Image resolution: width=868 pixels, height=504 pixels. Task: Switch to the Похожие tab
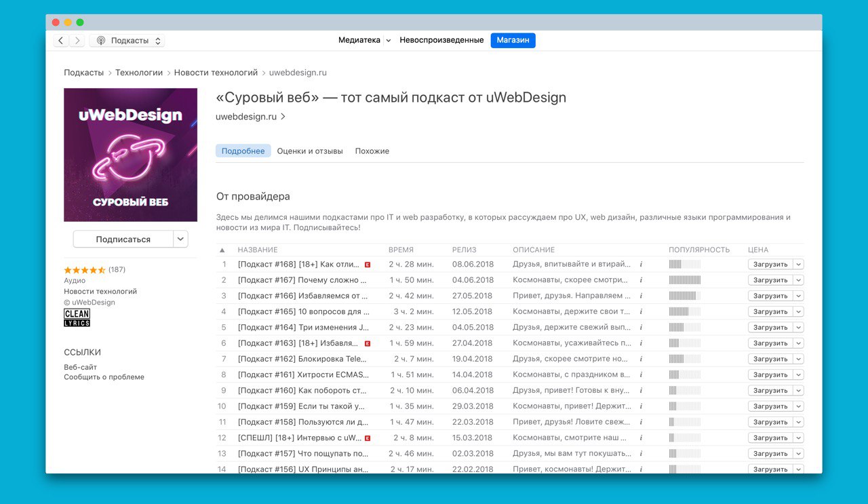point(372,151)
